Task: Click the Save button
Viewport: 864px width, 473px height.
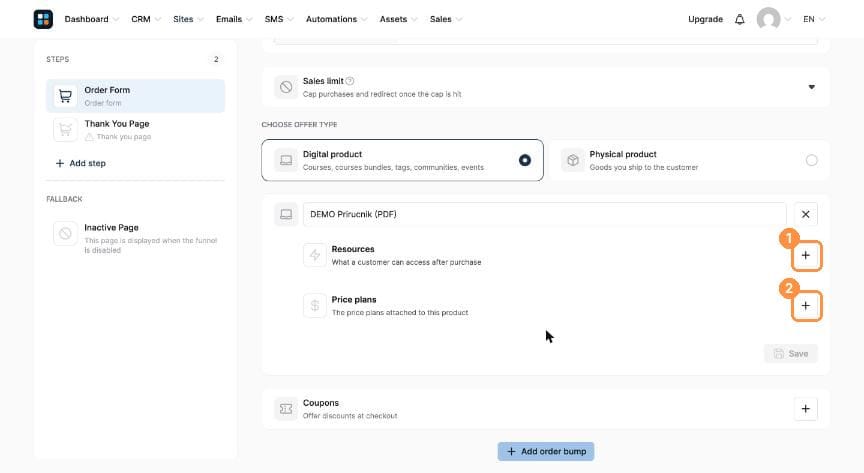Action: click(791, 354)
